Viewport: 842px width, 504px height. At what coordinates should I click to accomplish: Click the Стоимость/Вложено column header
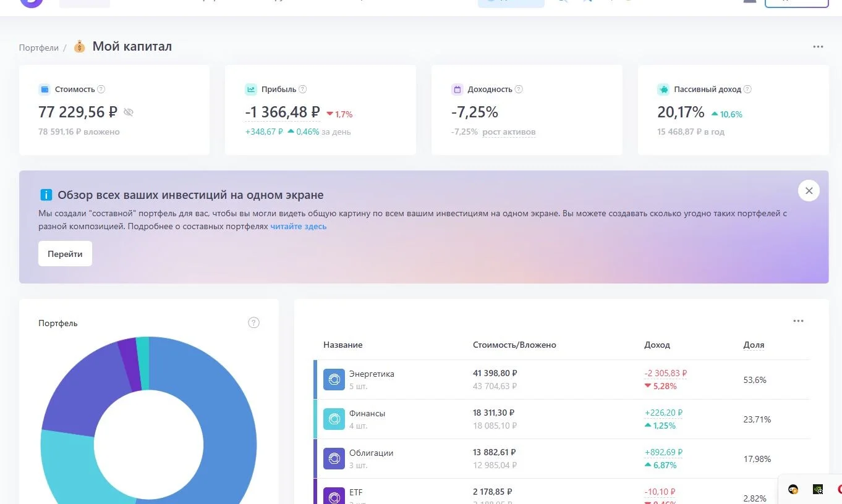click(514, 345)
